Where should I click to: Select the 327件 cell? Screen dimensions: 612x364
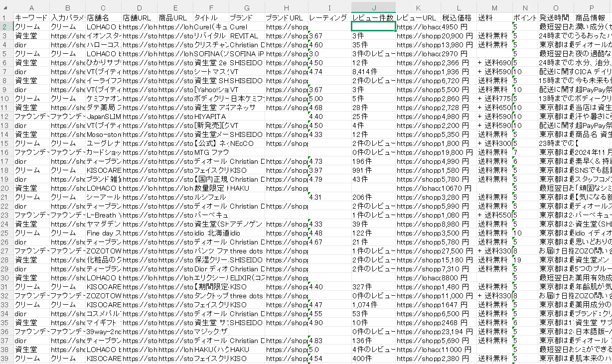[x=373, y=287]
